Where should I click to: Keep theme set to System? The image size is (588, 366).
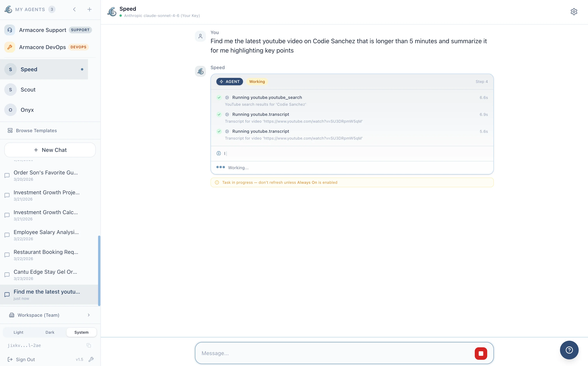[81, 332]
